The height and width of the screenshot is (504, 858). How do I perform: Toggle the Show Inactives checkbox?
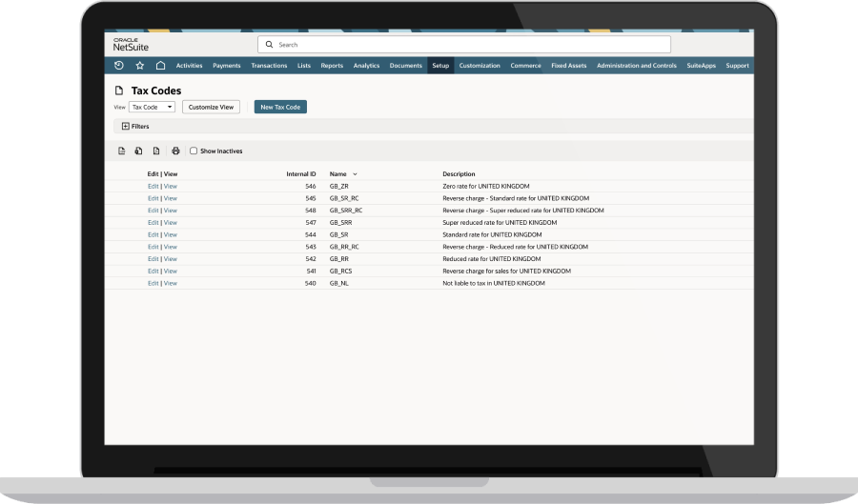194,151
